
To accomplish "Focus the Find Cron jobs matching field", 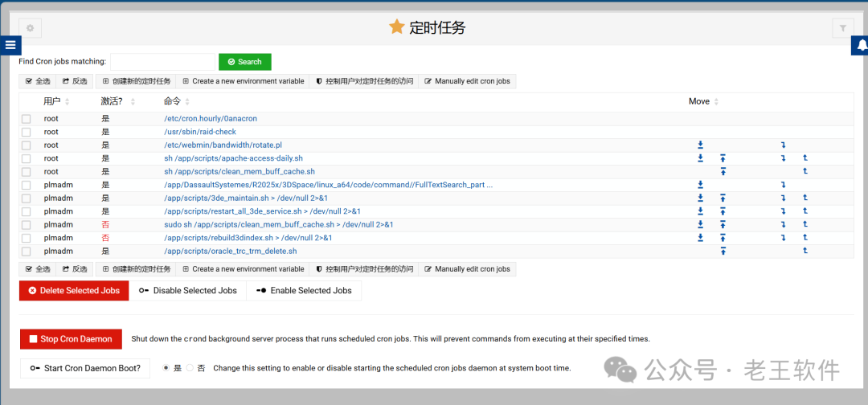I will pyautogui.click(x=162, y=62).
